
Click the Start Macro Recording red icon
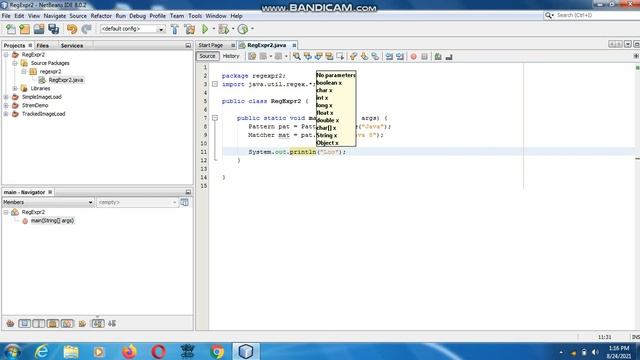click(413, 56)
